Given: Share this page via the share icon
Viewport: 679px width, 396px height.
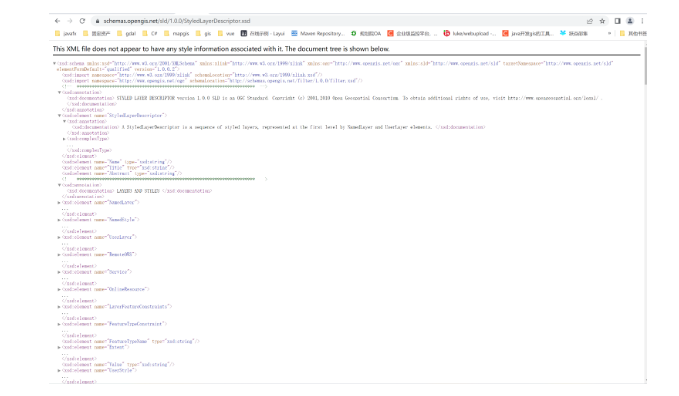Looking at the screenshot, I should [589, 21].
